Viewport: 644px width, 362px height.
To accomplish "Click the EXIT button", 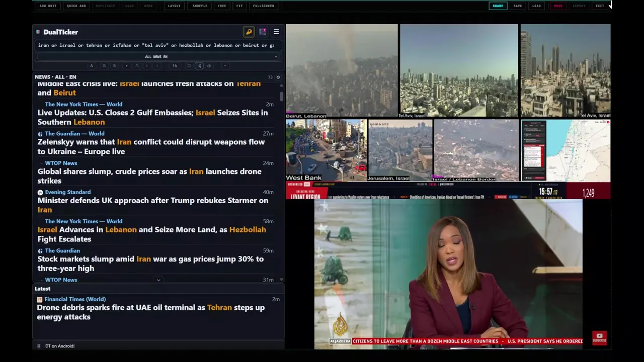I will click(x=600, y=6).
